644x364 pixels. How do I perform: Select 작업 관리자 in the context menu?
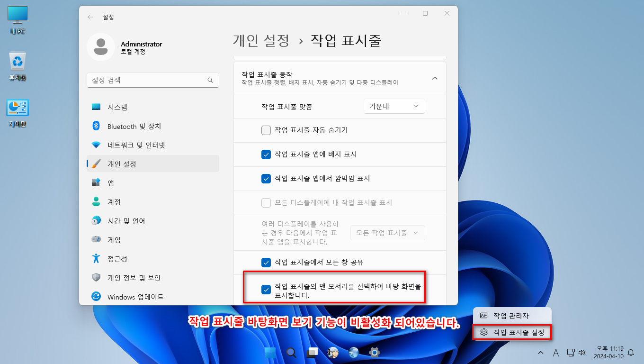[512, 316]
